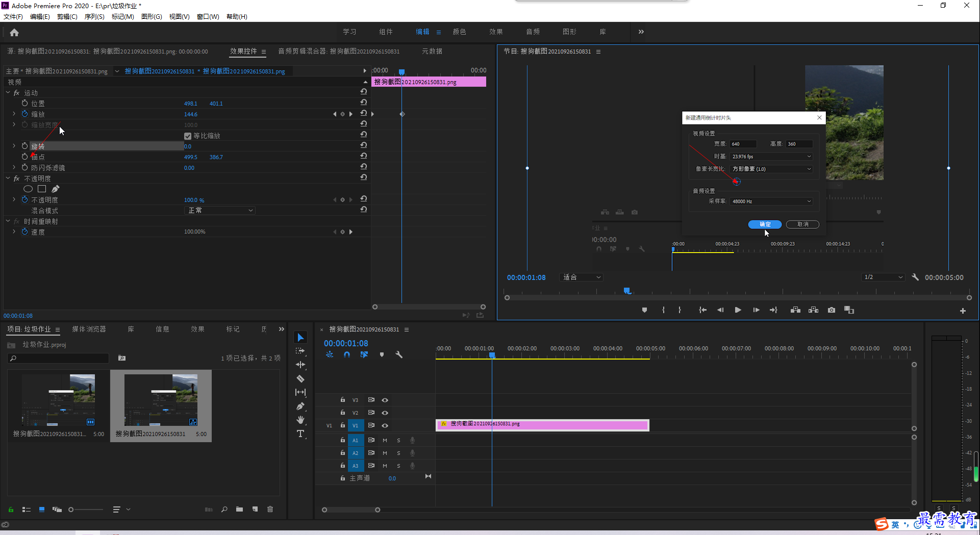
Task: Toggle V3 track output eye
Action: click(x=385, y=400)
